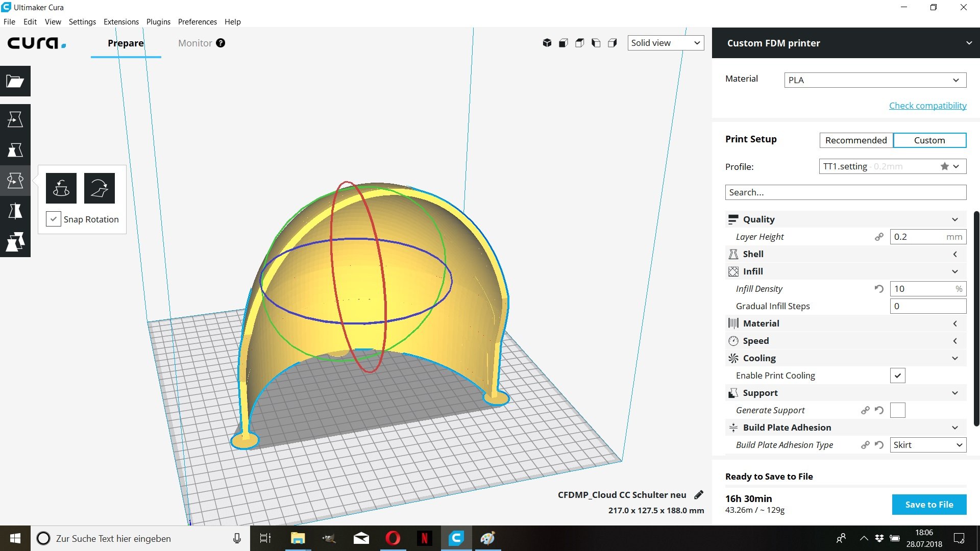Expand the Shell settings section
This screenshot has height=551, width=980.
click(846, 254)
